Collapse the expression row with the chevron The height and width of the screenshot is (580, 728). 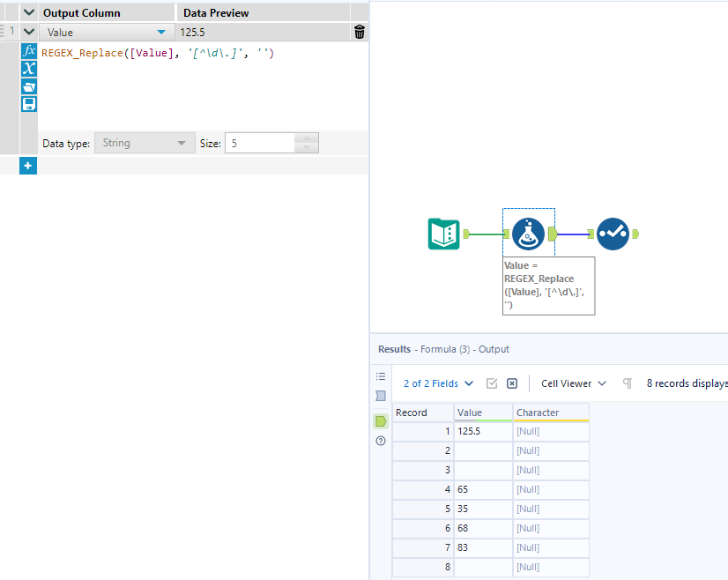(x=28, y=32)
